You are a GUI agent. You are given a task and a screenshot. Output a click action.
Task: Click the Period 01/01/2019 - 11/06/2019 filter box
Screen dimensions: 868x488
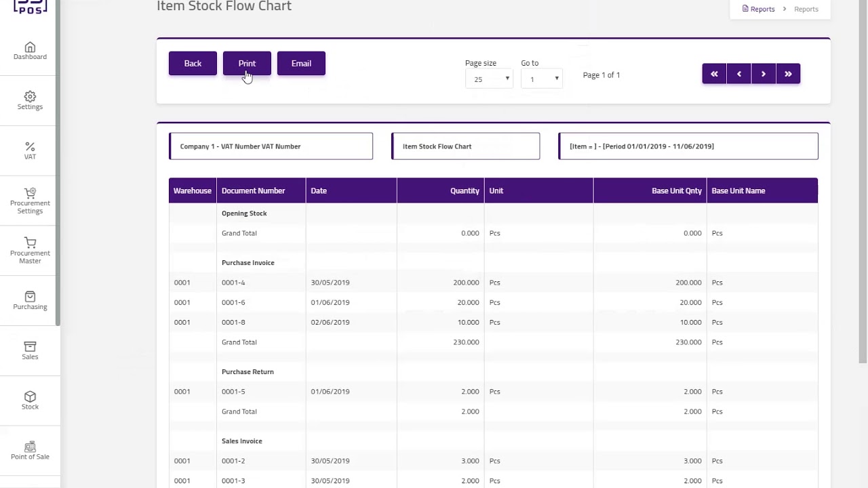pos(688,146)
